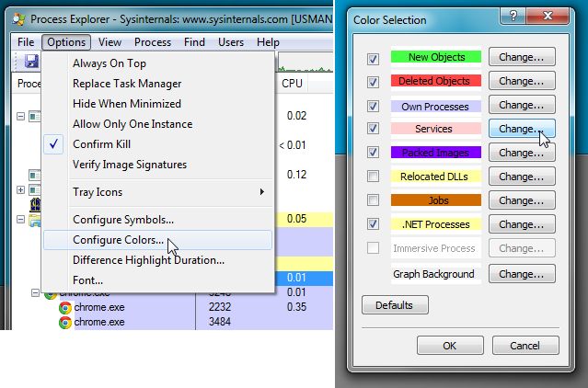Click Change button for Relocated DLLs
This screenshot has width=588, height=388.
tap(522, 177)
